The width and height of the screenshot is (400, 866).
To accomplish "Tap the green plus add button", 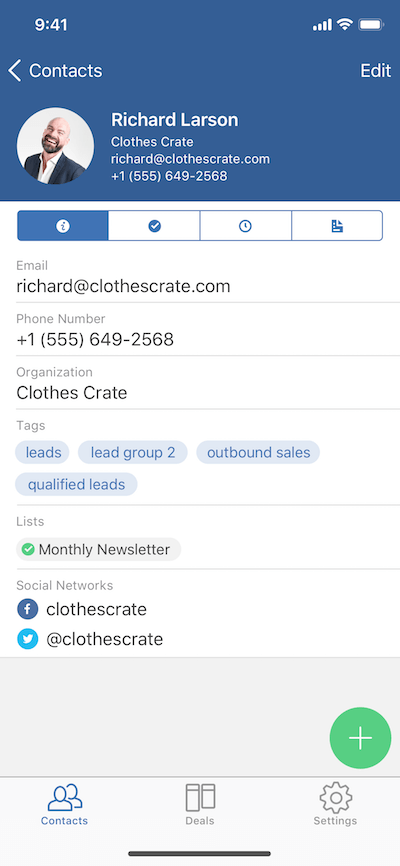I will click(x=360, y=738).
